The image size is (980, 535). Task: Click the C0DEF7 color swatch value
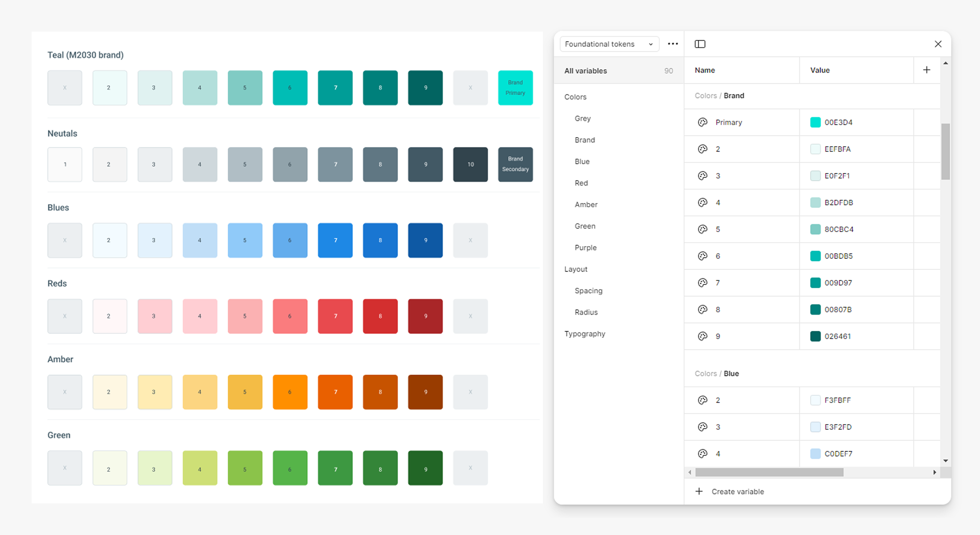pos(815,454)
